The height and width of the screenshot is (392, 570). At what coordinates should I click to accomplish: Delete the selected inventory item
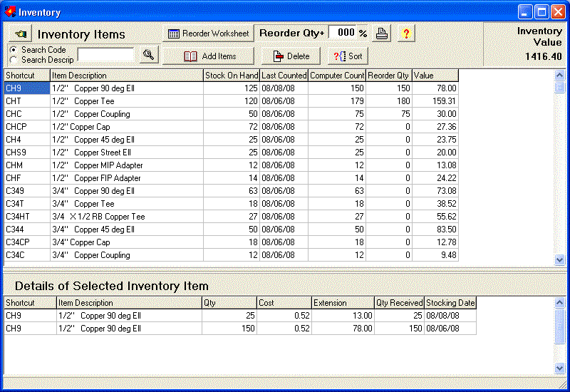291,56
